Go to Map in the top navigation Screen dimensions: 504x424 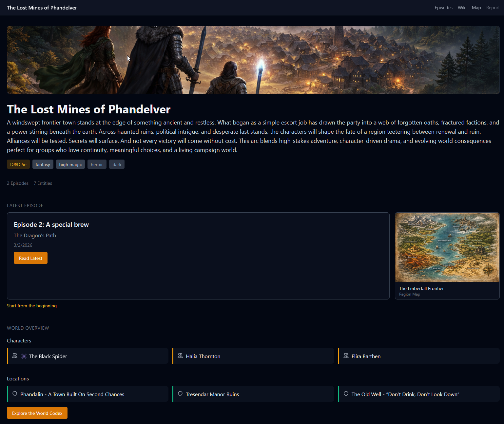(476, 8)
